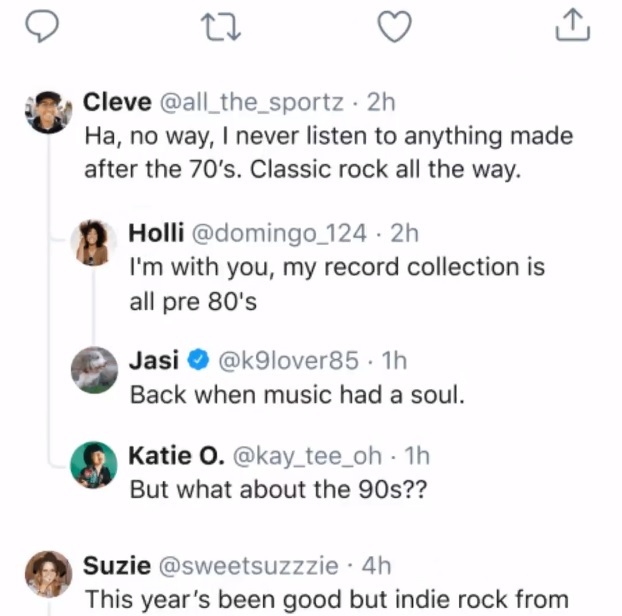View Katie O.'s profile picture
This screenshot has width=622, height=616.
click(94, 463)
